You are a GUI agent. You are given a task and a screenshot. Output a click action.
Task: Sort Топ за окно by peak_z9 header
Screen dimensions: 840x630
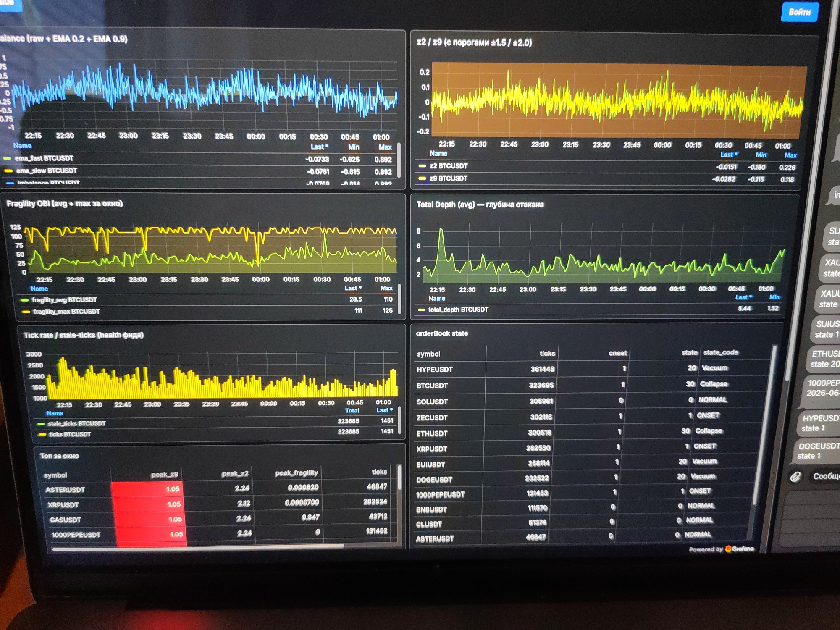point(165,475)
